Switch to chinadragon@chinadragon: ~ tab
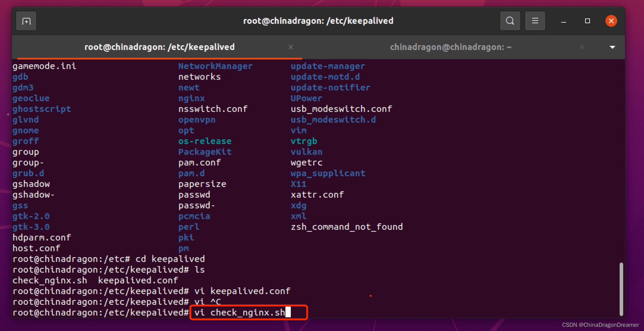 pos(450,47)
